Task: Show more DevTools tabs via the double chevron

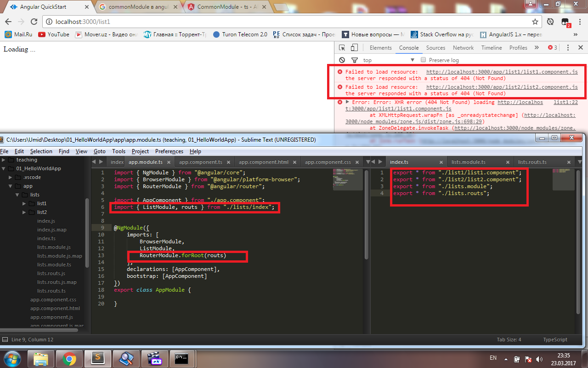Action: point(537,48)
